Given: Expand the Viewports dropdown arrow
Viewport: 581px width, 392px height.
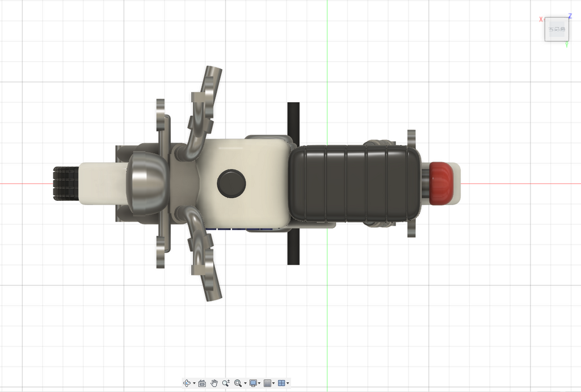Looking at the screenshot, I should (x=288, y=383).
